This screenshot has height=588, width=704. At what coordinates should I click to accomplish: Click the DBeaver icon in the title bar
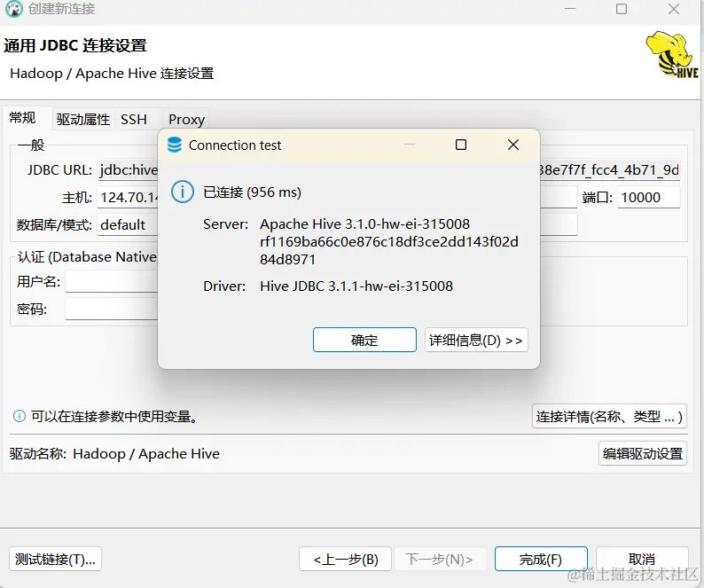point(13,9)
